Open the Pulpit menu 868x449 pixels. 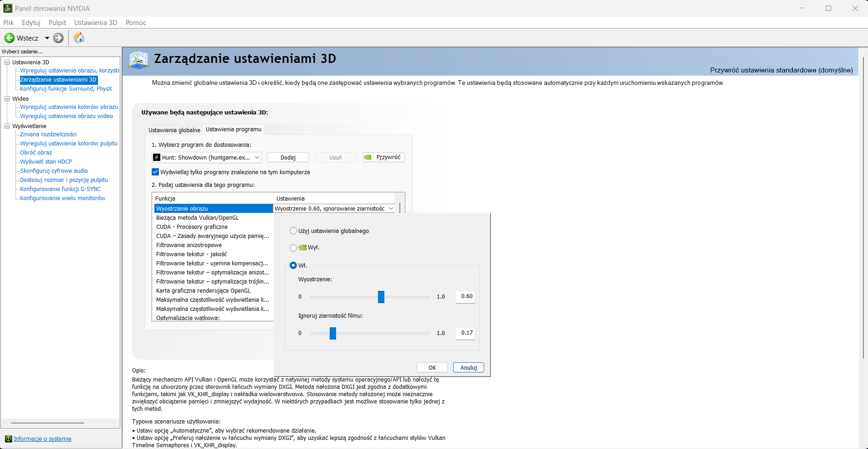point(57,22)
